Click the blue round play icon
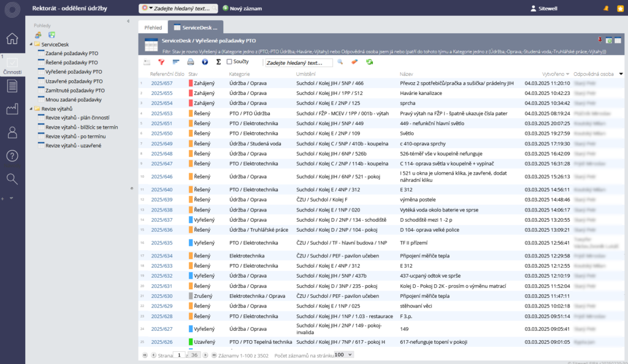The image size is (628, 364). [205, 62]
